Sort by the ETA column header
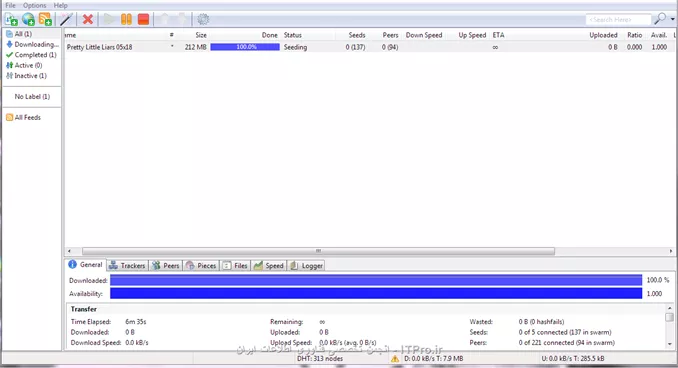The width and height of the screenshot is (678, 368). pos(499,35)
